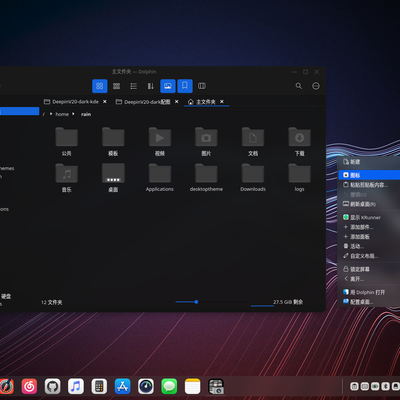The image size is (400, 400).
Task: Click the 12 文件夹 status text
Action: click(52, 302)
